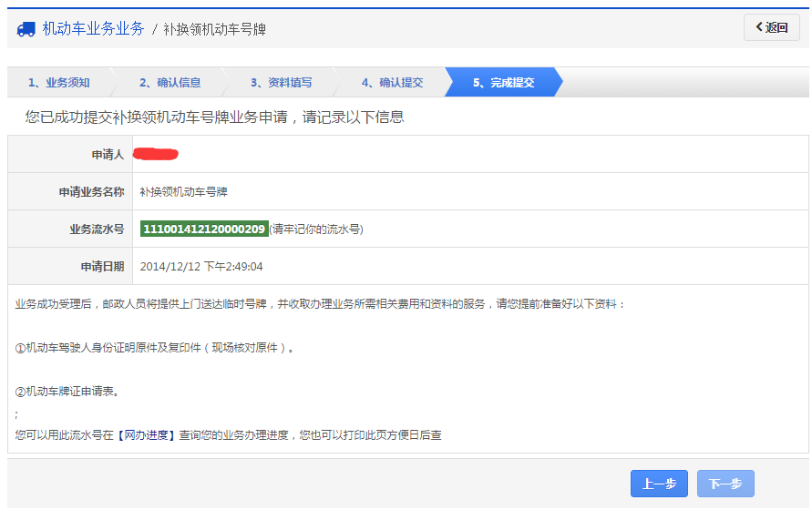The height and width of the screenshot is (510, 812).
Task: Click requirement ② 机动车牌证申请表
Action: [x=67, y=392]
